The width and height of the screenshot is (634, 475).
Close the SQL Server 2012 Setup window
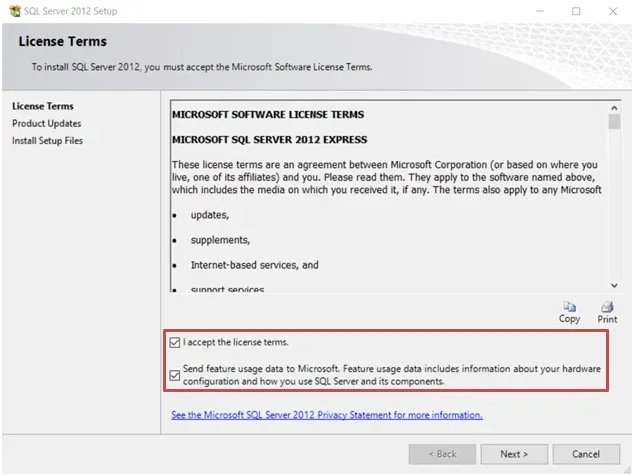(x=613, y=11)
